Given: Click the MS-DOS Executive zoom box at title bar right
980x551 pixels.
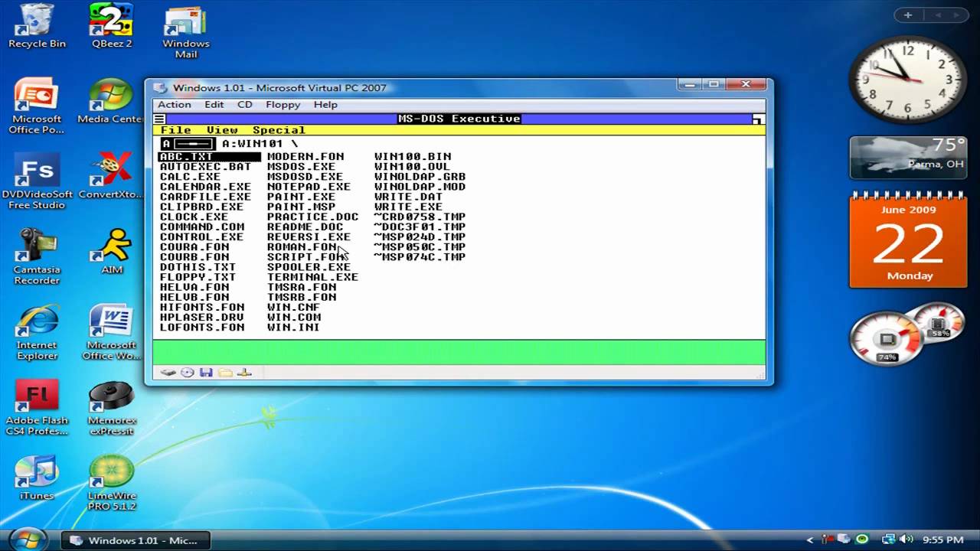Looking at the screenshot, I should (758, 119).
